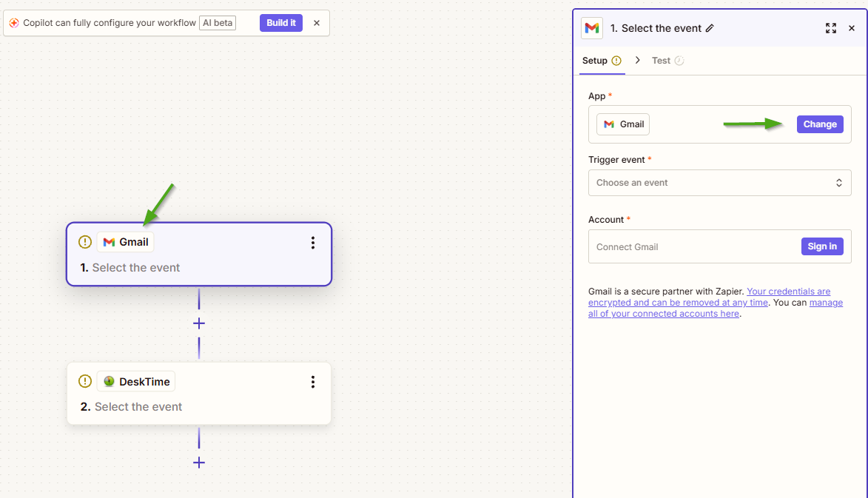Add a step below DeskTime
This screenshot has width=868, height=498.
pyautogui.click(x=198, y=462)
